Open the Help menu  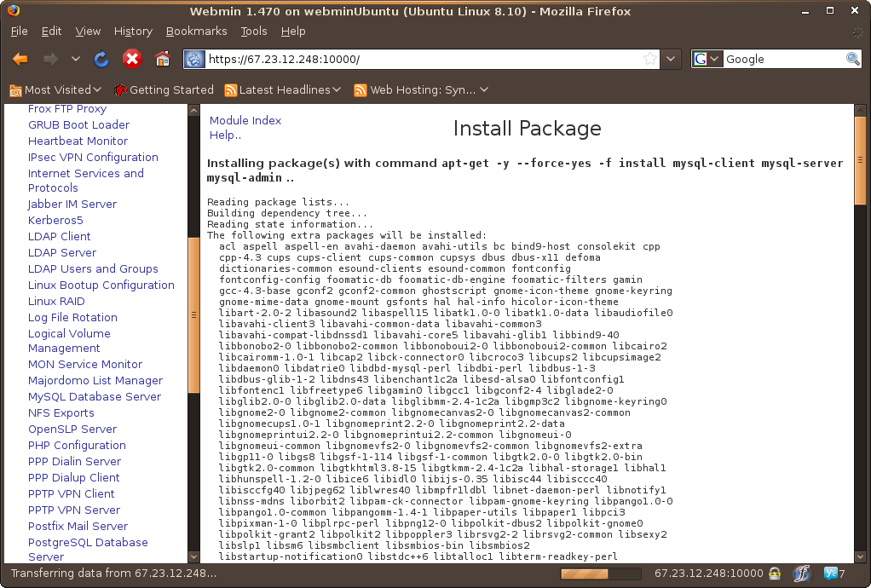[292, 31]
